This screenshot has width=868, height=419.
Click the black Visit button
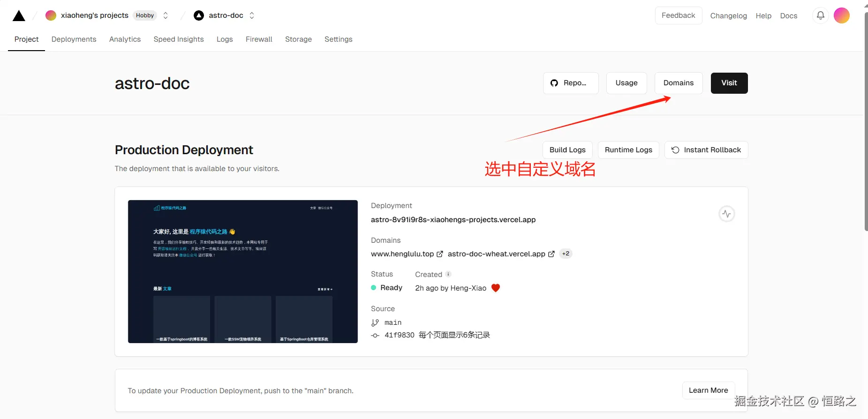click(x=729, y=83)
